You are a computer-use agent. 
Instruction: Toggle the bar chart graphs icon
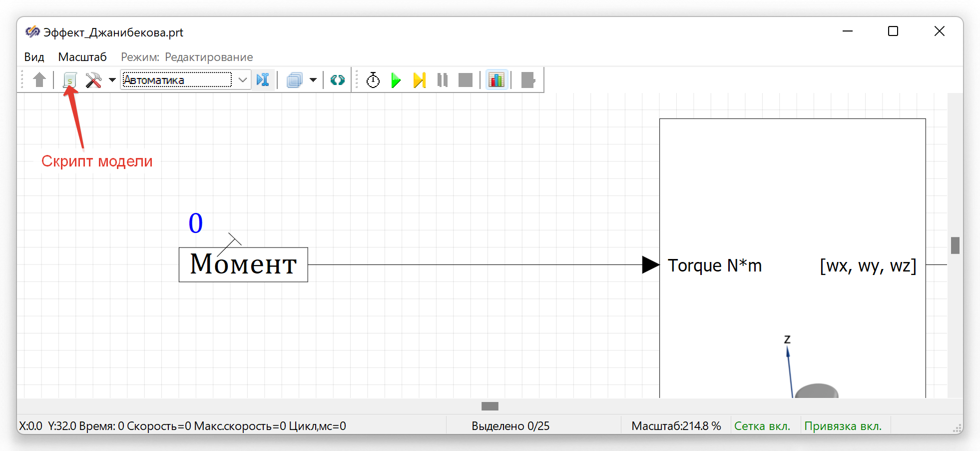(x=496, y=80)
